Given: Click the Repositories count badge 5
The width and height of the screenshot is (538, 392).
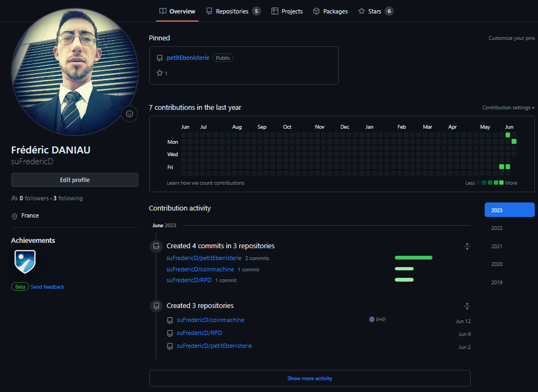Looking at the screenshot, I should tap(256, 11).
